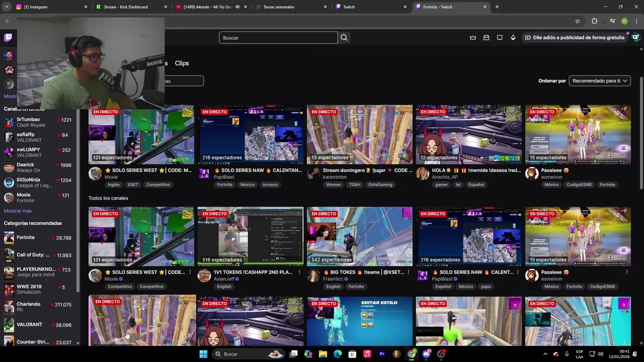The image size is (644, 362).
Task: Open karenbnbn stream thumbnail with 13 espectadores
Action: pyautogui.click(x=360, y=135)
